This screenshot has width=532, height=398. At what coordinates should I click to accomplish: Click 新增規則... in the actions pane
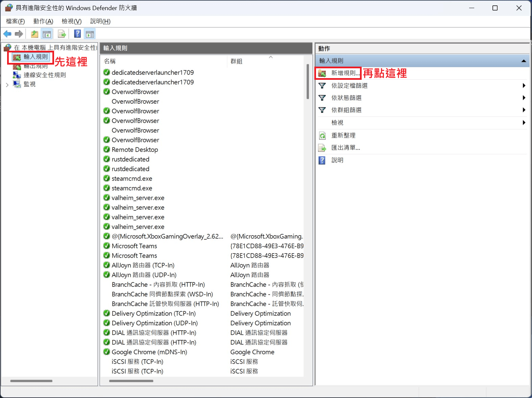(x=345, y=73)
